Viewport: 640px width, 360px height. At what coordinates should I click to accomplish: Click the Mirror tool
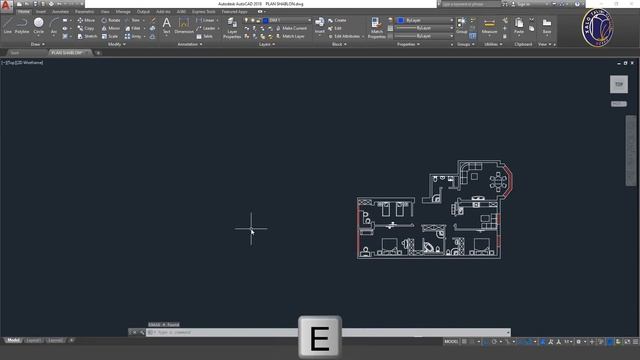pyautogui.click(x=111, y=28)
